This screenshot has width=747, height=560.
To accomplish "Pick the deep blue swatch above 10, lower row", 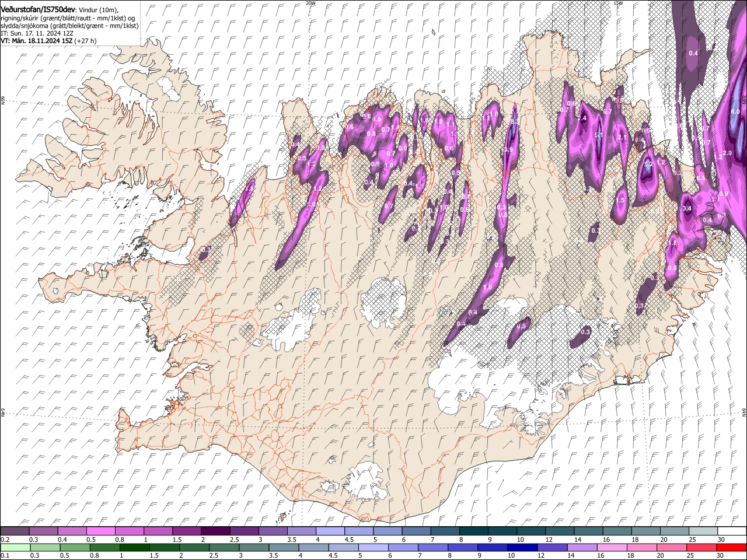I will pos(522,547).
